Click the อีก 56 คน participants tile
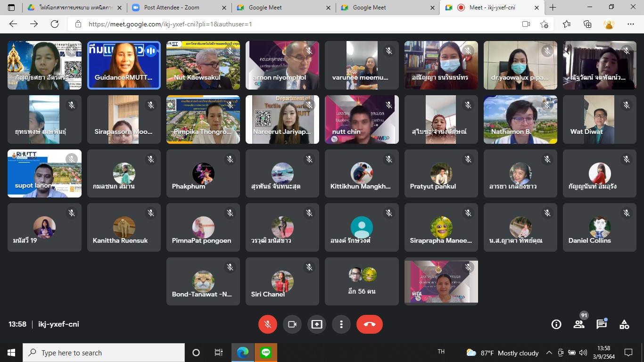 [x=362, y=281]
